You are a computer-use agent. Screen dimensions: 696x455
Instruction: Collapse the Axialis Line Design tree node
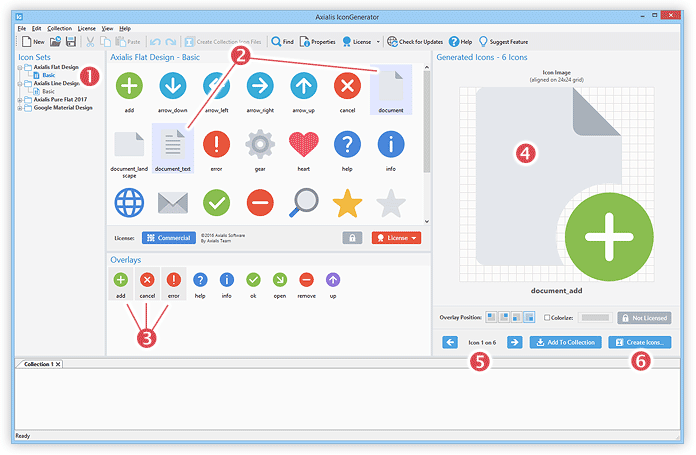click(x=20, y=83)
